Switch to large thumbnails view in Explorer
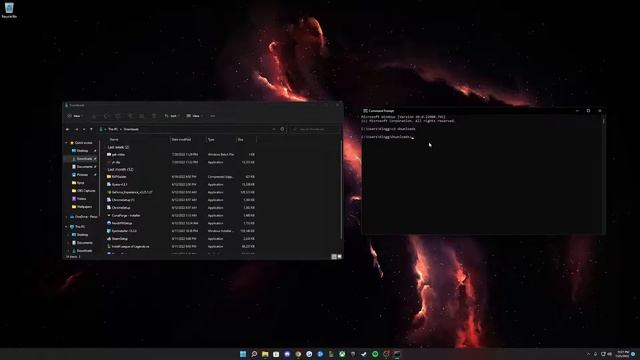 [340, 257]
